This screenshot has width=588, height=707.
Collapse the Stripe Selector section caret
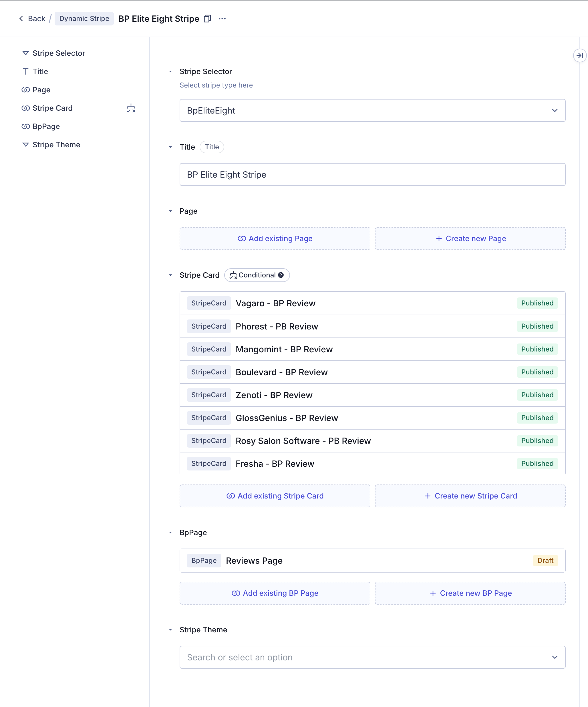170,72
